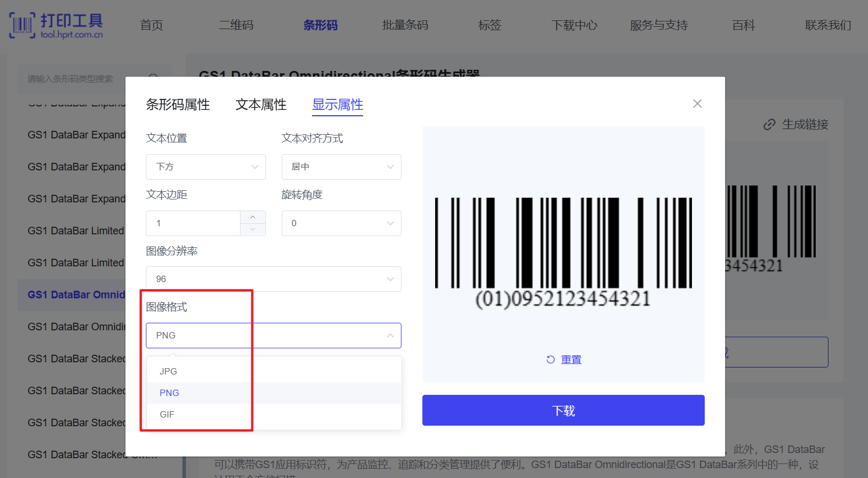Image resolution: width=868 pixels, height=478 pixels.
Task: Open 批量条码 in the top navigation
Action: [x=405, y=25]
